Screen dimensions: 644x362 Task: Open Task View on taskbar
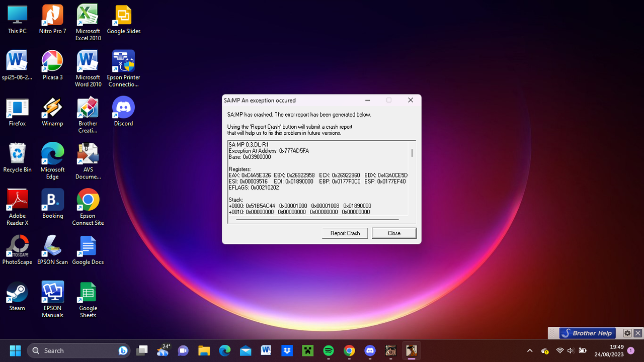[142, 350]
